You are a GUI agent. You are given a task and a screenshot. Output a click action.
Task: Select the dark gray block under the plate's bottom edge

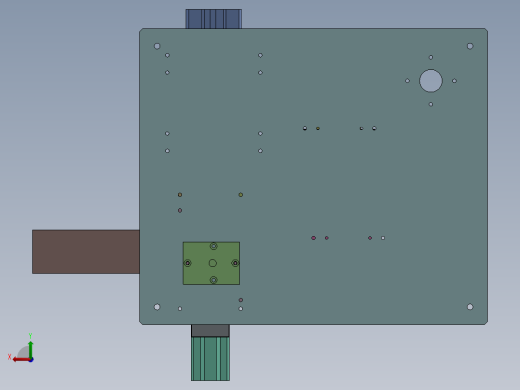pos(210,331)
